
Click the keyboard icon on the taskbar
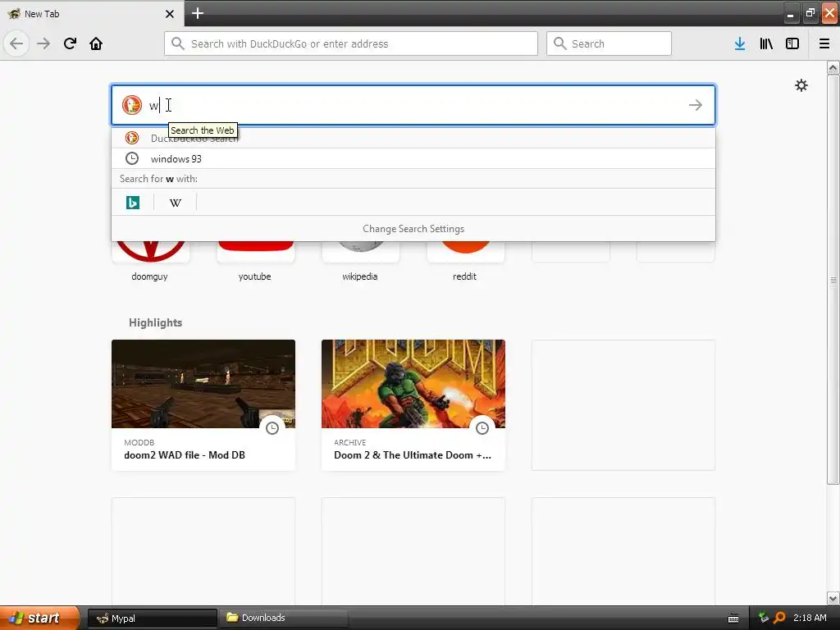point(733,619)
